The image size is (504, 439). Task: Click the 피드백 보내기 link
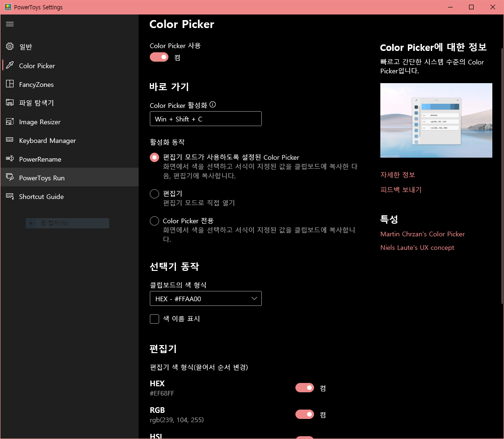tap(401, 190)
